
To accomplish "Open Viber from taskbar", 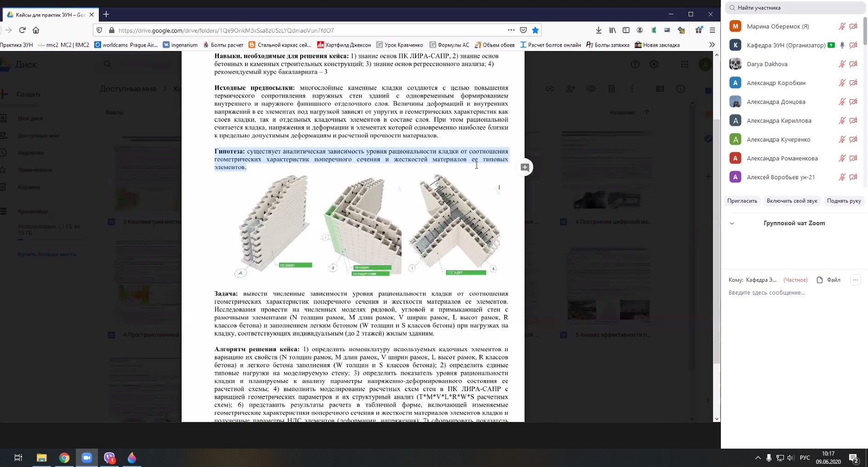I will pyautogui.click(x=109, y=458).
